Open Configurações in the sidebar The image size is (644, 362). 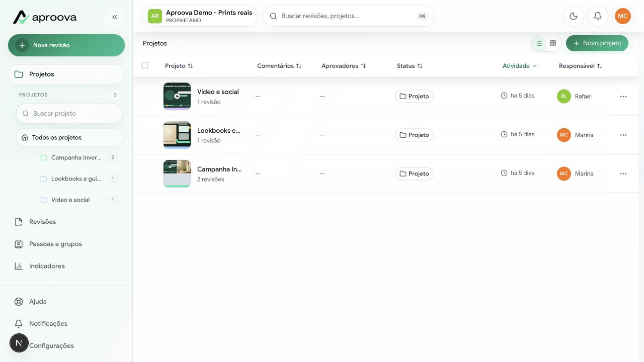coord(66,346)
